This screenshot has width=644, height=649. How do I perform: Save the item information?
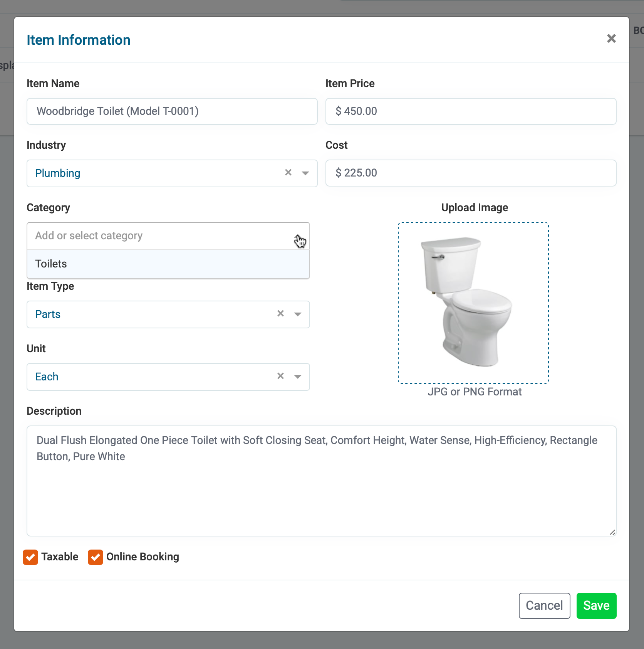(x=596, y=605)
